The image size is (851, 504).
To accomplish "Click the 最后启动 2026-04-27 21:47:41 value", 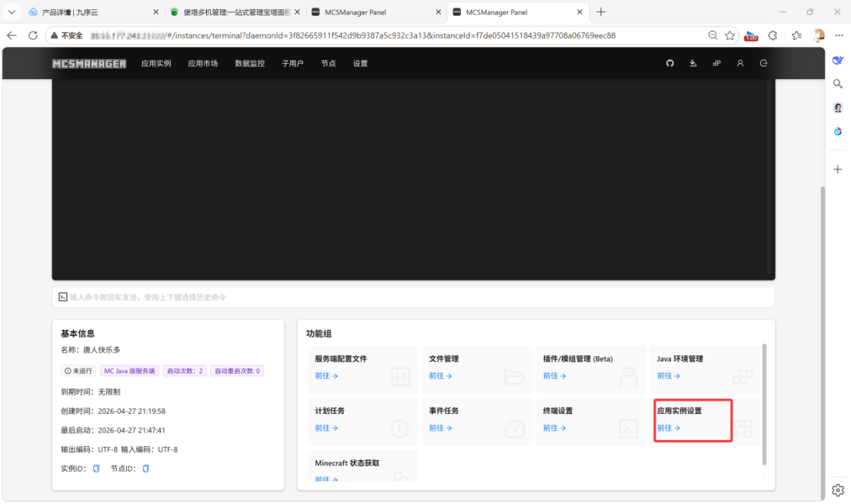I will pyautogui.click(x=132, y=430).
